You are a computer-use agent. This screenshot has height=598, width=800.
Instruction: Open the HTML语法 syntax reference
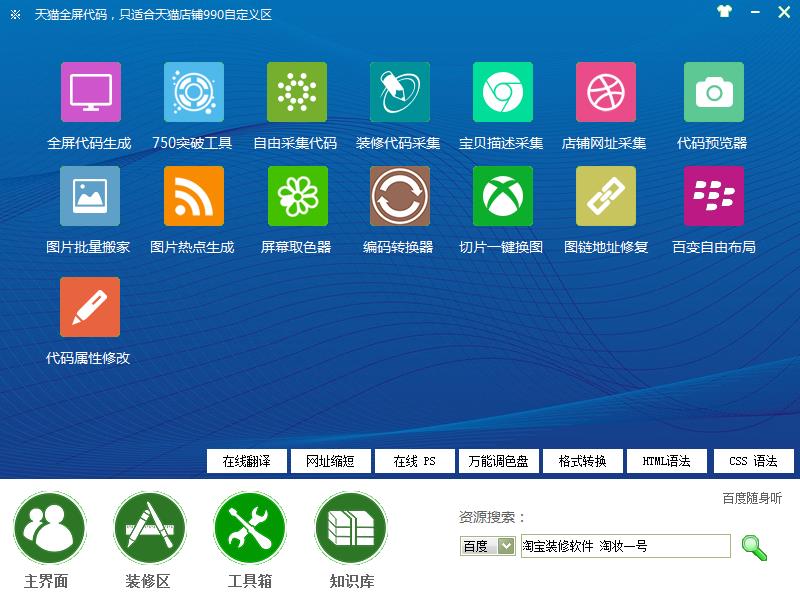pyautogui.click(x=666, y=461)
